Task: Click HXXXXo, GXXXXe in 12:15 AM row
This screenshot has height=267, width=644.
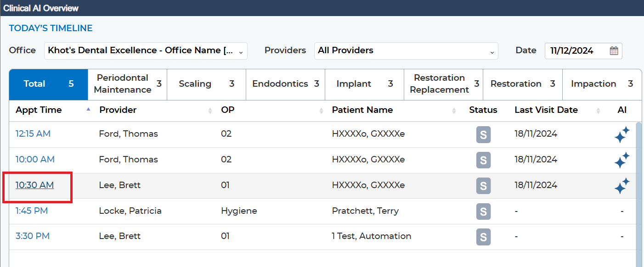Action: pyautogui.click(x=368, y=134)
